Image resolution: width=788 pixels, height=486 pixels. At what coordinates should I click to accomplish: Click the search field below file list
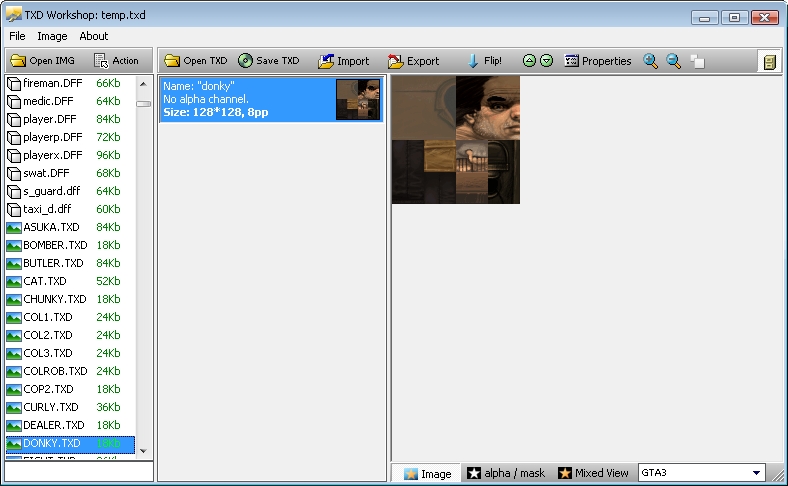click(x=79, y=471)
